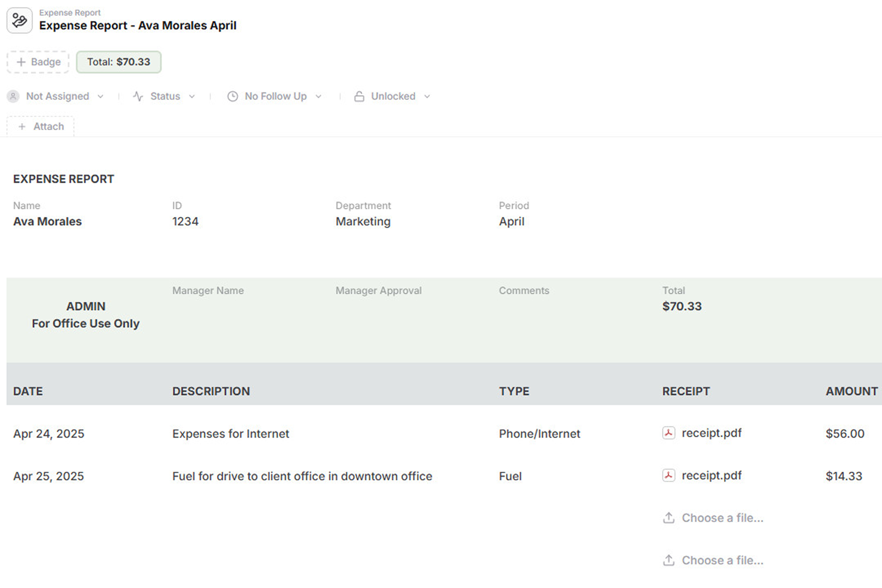Expand the Status dropdown chevron

click(192, 96)
